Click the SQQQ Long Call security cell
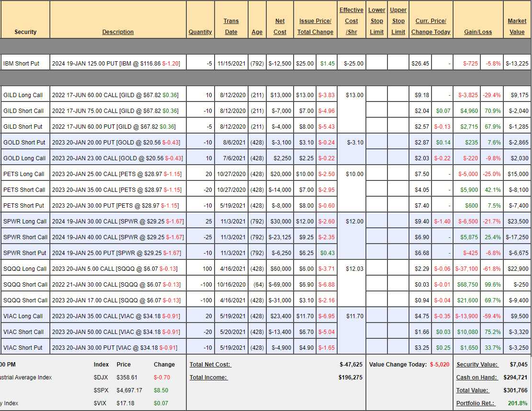 (25, 269)
